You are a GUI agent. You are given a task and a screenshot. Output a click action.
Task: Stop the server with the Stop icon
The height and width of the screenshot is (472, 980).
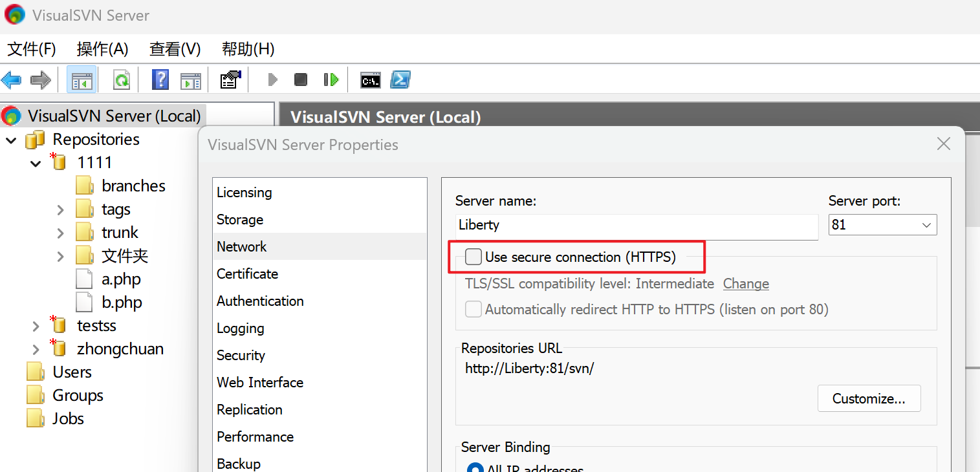[x=301, y=80]
